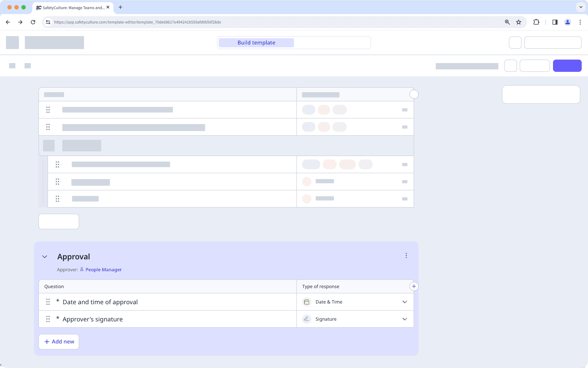Open the Date & Time response dropdown
Image resolution: width=588 pixels, height=368 pixels.
click(405, 301)
